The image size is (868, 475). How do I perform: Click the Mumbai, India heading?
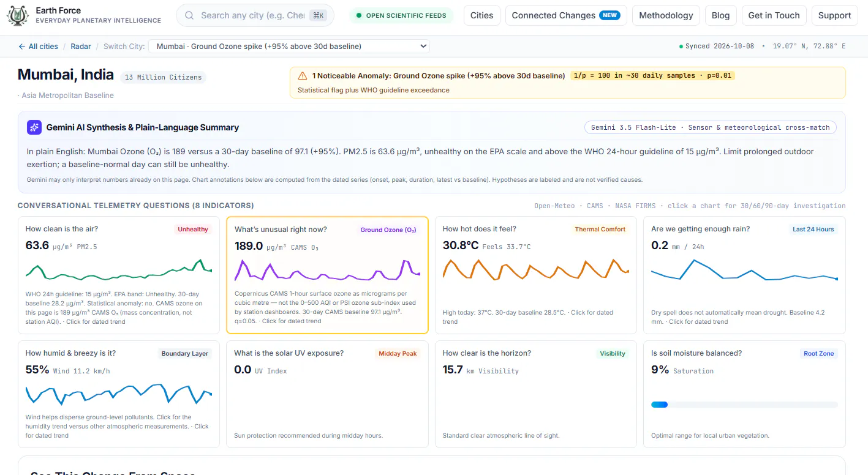click(x=66, y=75)
